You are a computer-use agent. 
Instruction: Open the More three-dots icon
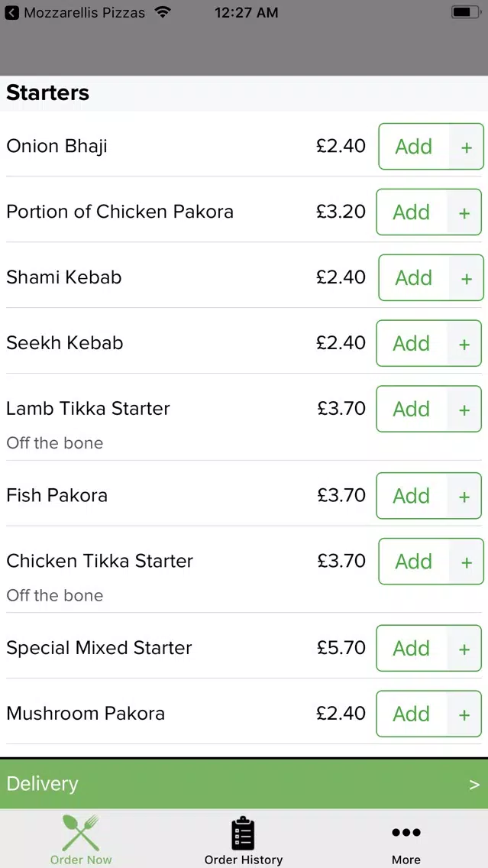pyautogui.click(x=406, y=832)
